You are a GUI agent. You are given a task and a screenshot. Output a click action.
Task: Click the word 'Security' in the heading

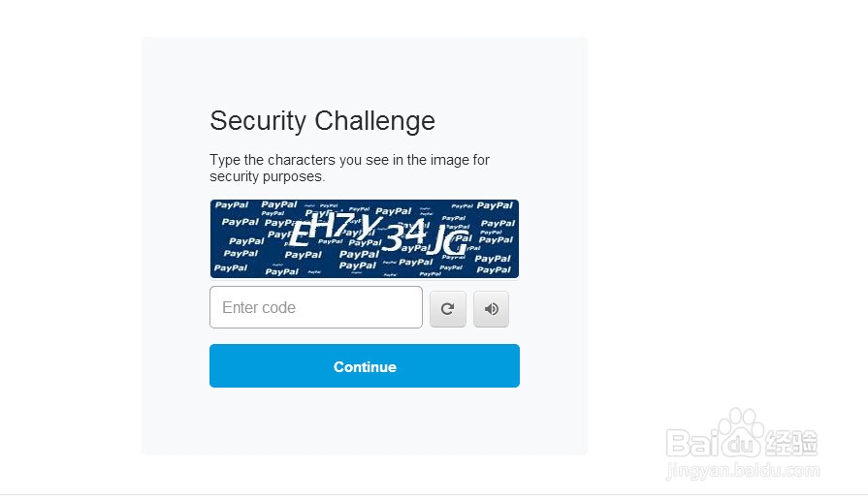258,121
